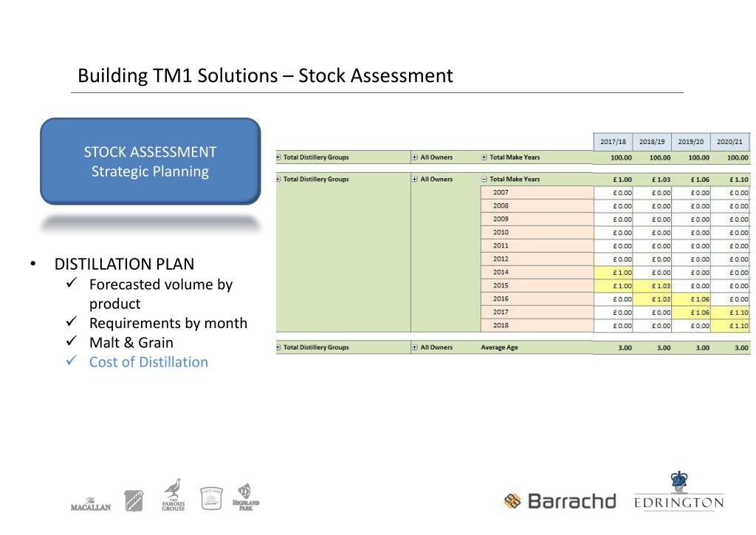Expand Total Make Years in top row
The height and width of the screenshot is (535, 756).
tap(484, 157)
